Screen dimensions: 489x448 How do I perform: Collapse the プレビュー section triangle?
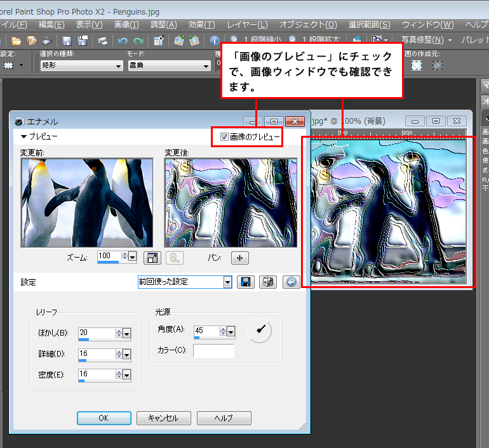[x=23, y=136]
